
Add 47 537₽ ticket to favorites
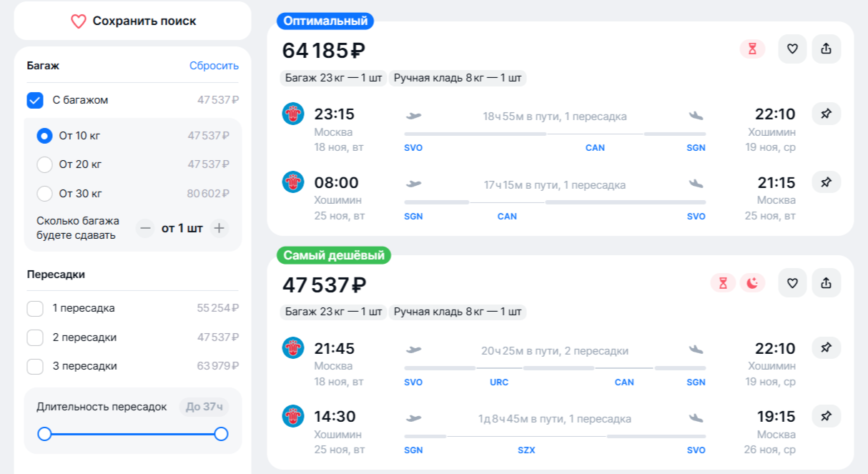pyautogui.click(x=792, y=283)
